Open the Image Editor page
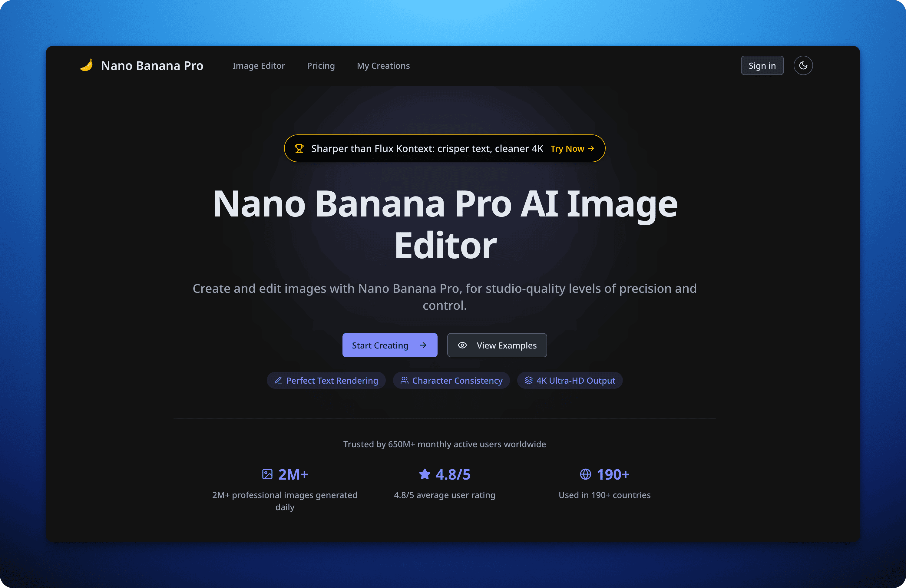This screenshot has width=906, height=588. (259, 65)
